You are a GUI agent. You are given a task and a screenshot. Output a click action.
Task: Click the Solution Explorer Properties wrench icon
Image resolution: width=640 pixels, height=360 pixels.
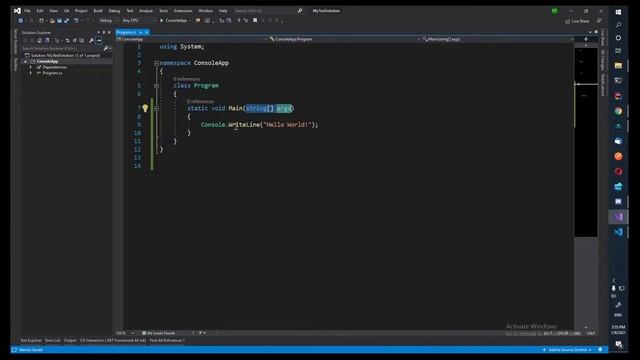pos(91,40)
